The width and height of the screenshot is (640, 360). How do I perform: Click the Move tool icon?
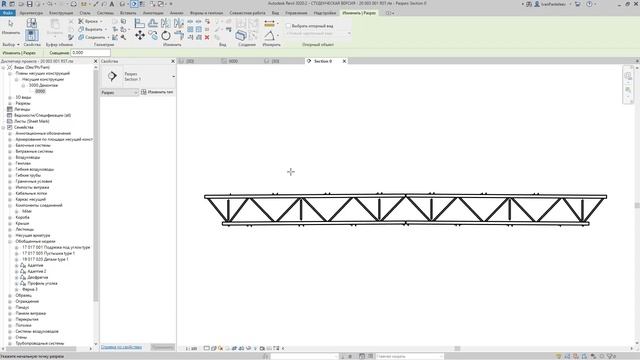click(140, 36)
